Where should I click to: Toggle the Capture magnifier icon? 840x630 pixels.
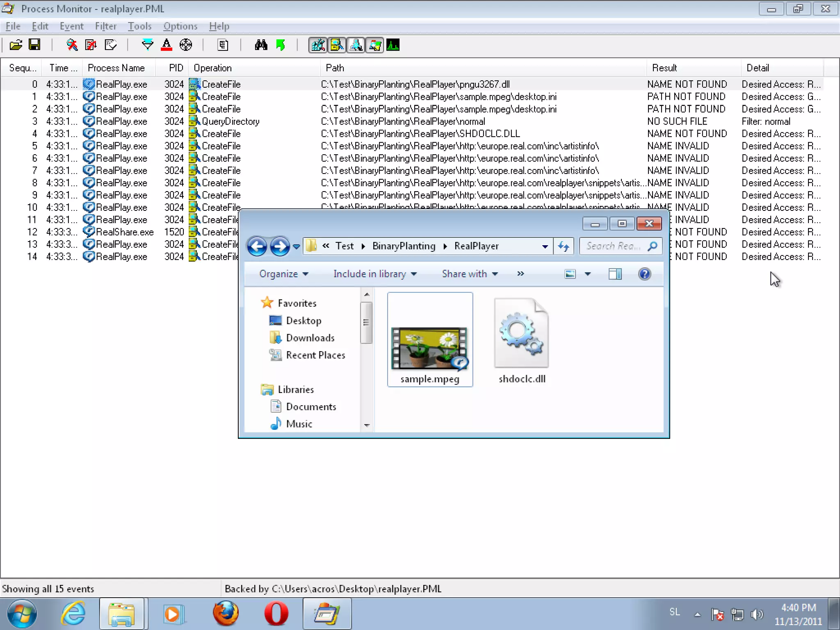(x=72, y=45)
